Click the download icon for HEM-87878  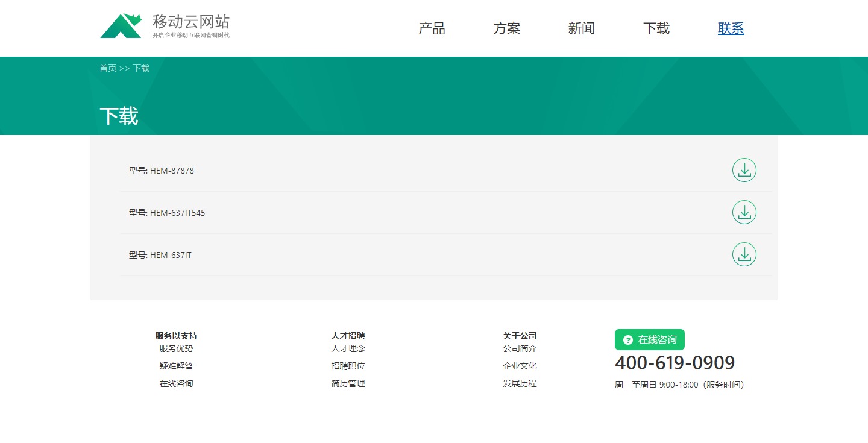(x=744, y=171)
